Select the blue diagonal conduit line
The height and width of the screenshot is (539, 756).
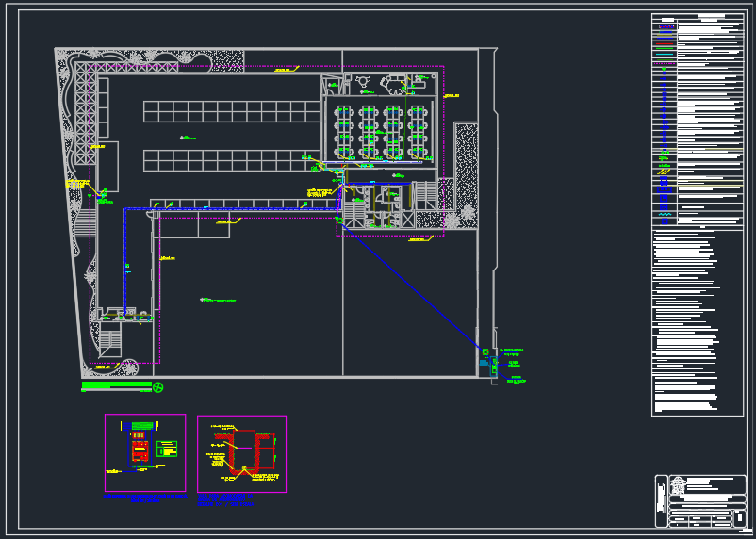pyautogui.click(x=415, y=285)
